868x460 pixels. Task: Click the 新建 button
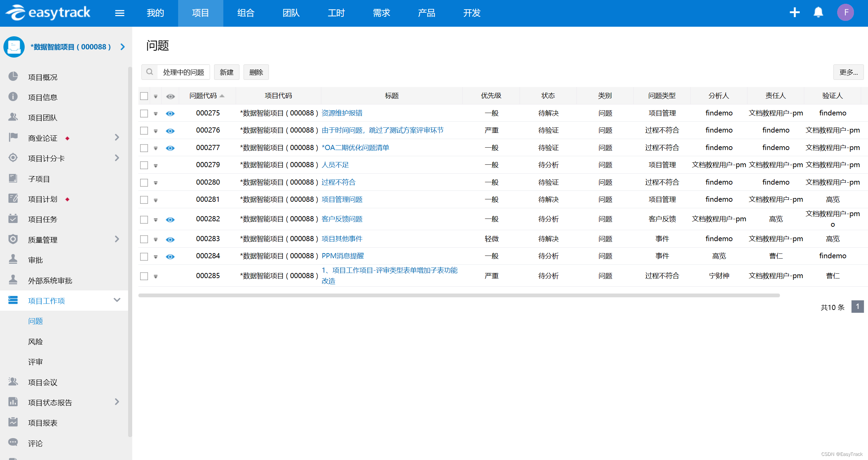point(226,72)
